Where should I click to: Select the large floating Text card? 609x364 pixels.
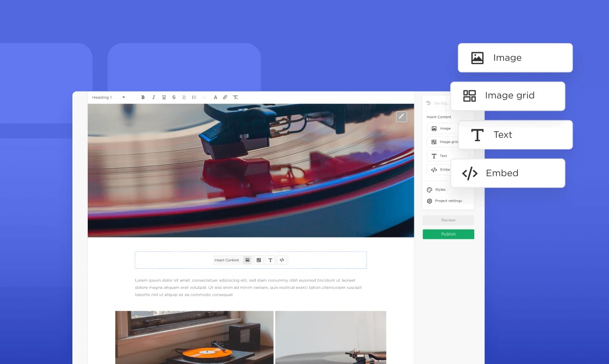515,135
